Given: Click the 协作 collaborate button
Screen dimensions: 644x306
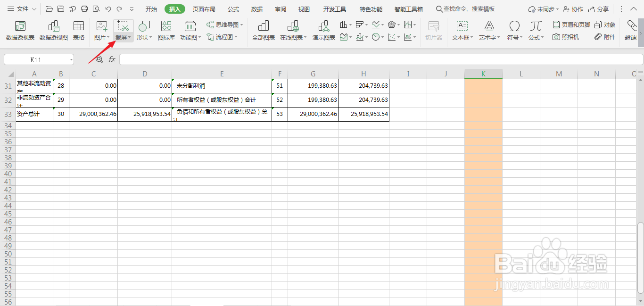Looking at the screenshot, I should point(573,9).
